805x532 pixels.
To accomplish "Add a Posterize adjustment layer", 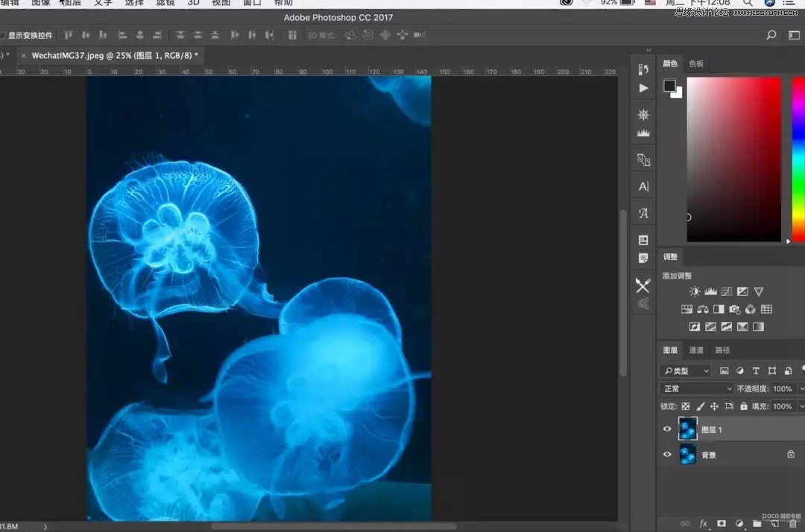I will (x=710, y=326).
